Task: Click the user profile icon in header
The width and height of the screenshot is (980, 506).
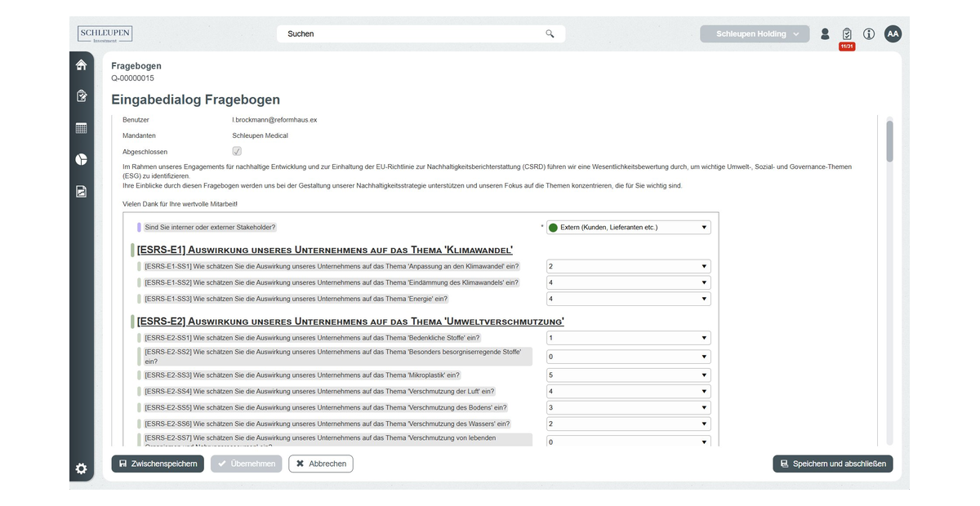Action: pos(825,34)
